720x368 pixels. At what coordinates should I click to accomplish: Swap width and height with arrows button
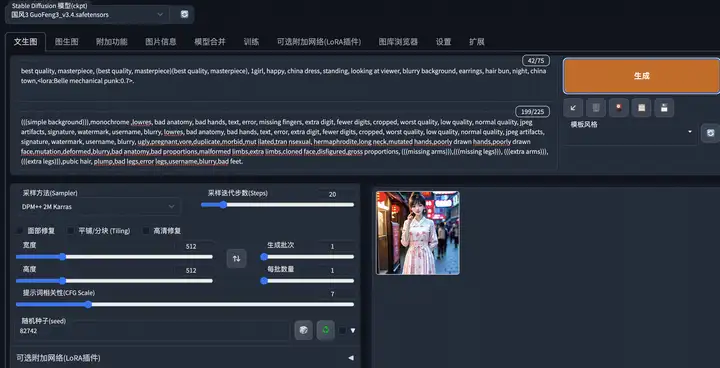click(236, 258)
